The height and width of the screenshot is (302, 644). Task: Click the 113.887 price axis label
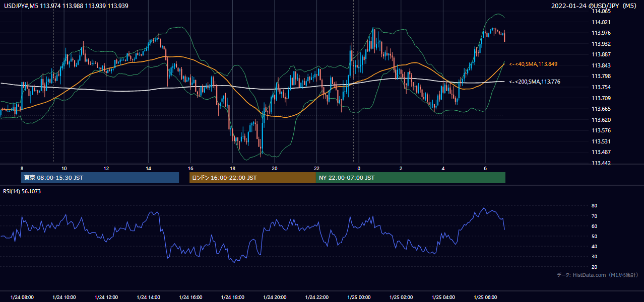pyautogui.click(x=601, y=54)
